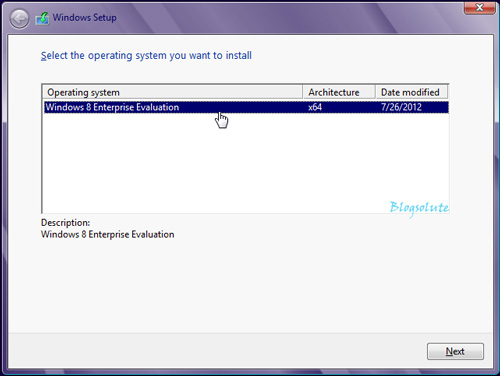The height and width of the screenshot is (376, 500).
Task: Click the Date modified column header
Action: pos(412,92)
